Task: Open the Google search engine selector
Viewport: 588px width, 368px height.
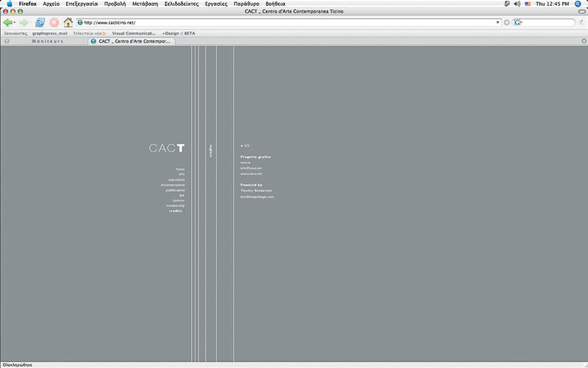Action: pyautogui.click(x=518, y=23)
